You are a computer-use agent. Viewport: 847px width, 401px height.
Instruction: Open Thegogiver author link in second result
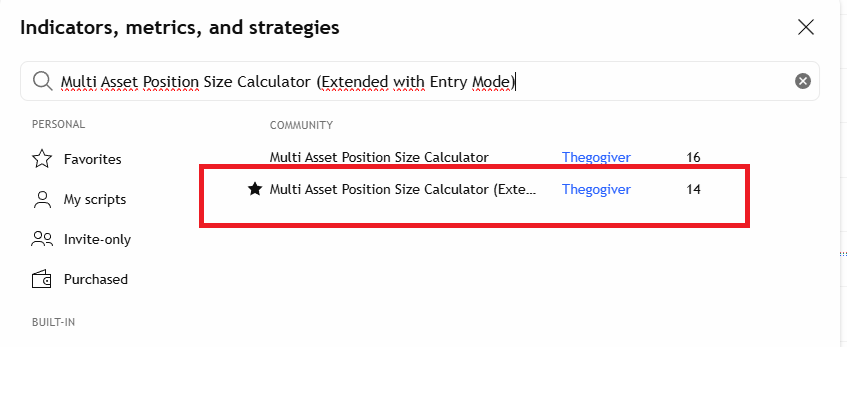(x=596, y=189)
